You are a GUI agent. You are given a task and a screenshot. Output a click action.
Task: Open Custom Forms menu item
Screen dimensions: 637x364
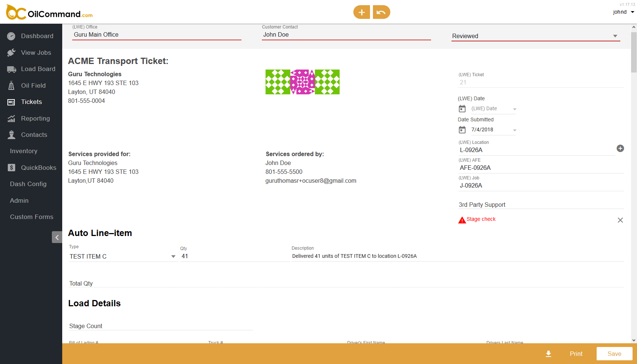31,217
